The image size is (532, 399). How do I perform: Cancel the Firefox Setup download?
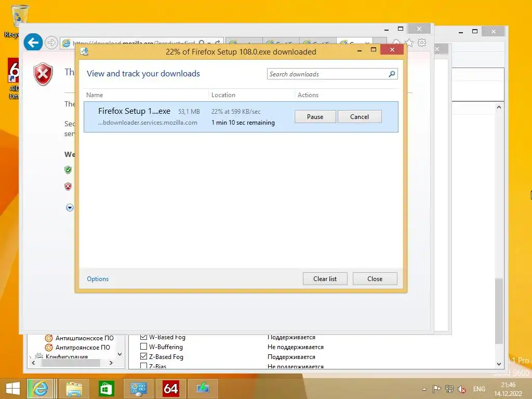[x=360, y=117]
